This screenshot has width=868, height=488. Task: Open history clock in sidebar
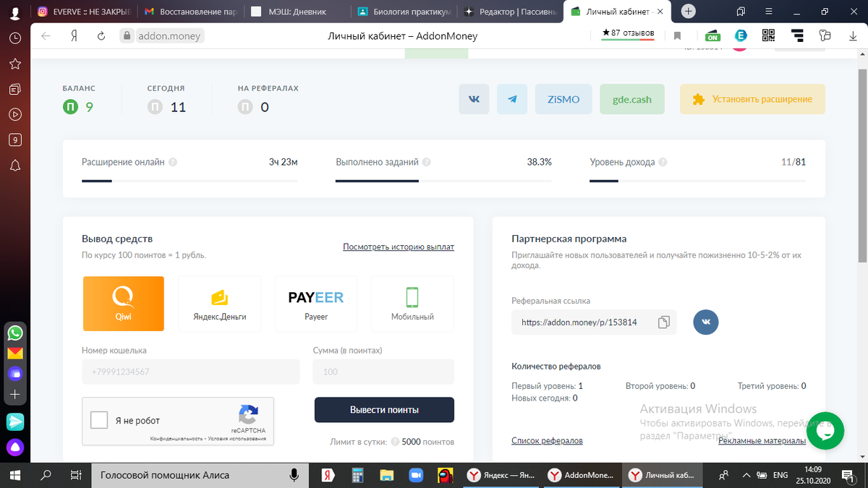coord(14,38)
